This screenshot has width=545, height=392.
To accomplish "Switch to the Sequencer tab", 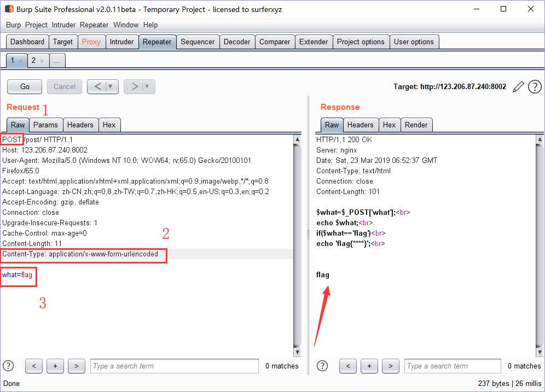I will pos(198,42).
